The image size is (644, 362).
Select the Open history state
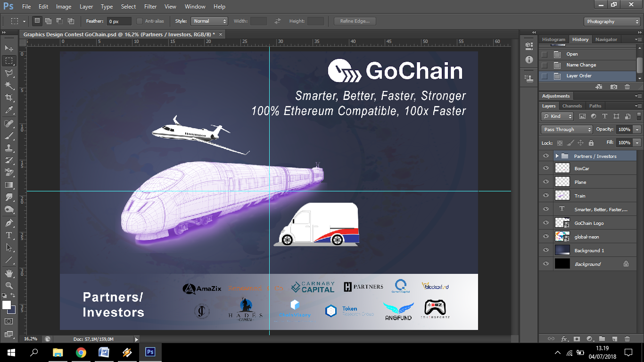(588, 54)
